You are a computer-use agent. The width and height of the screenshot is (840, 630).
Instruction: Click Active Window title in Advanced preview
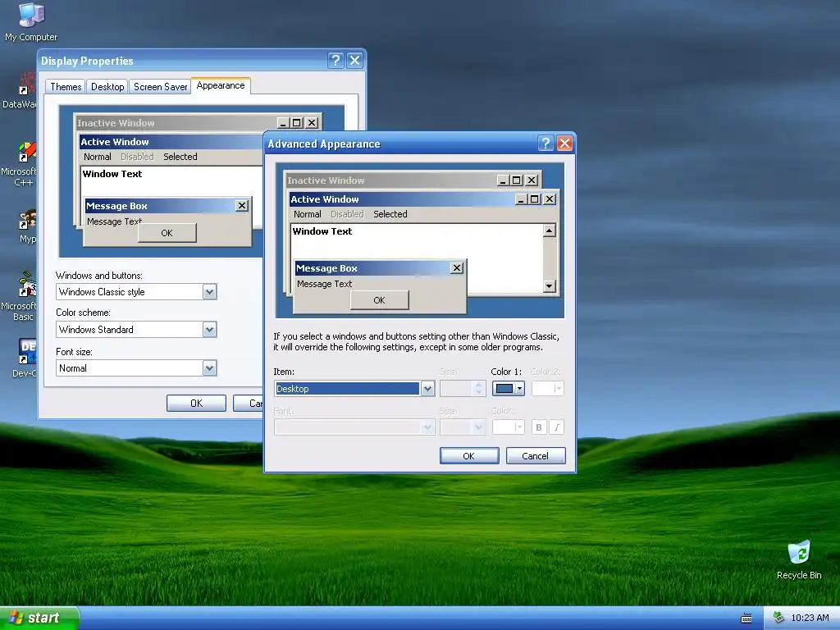tap(325, 199)
